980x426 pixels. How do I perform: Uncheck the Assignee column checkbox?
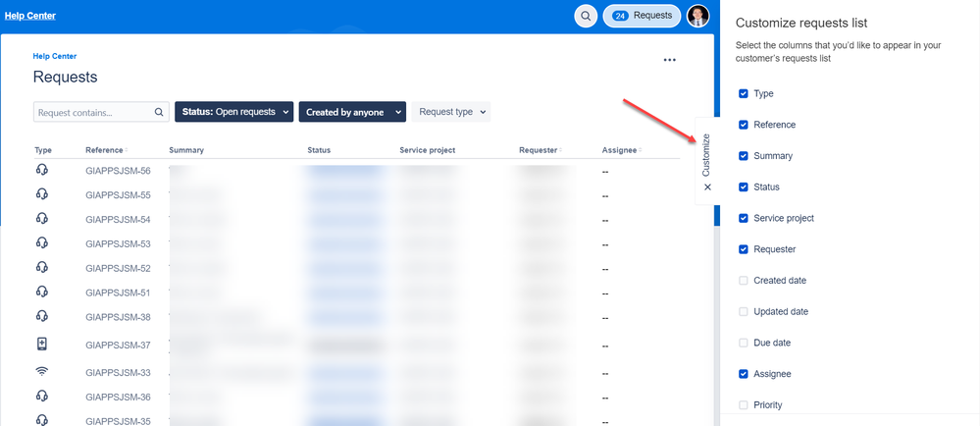(744, 374)
